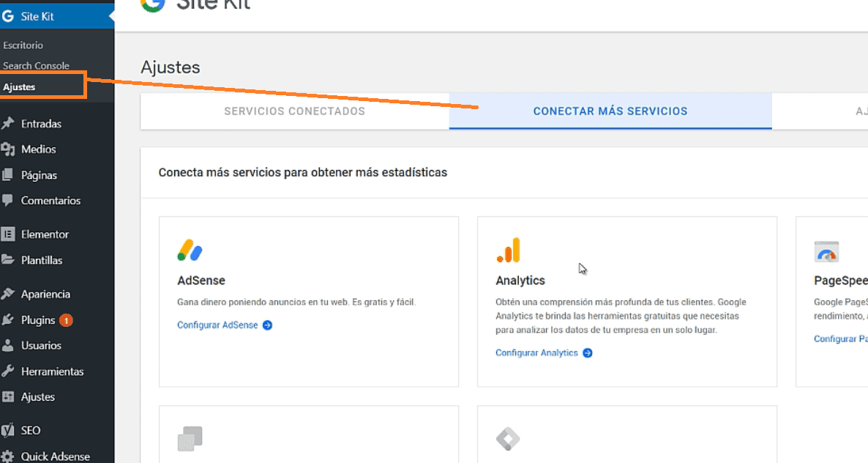Click the partially visible PageSpeed configure link
This screenshot has width=868, height=463.
[840, 339]
